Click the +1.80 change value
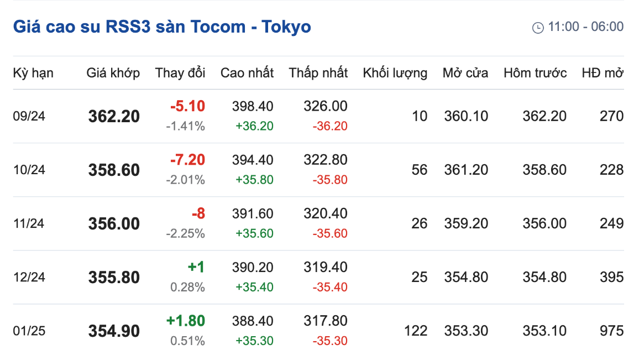Screen dimensions: 644x355 click(185, 321)
